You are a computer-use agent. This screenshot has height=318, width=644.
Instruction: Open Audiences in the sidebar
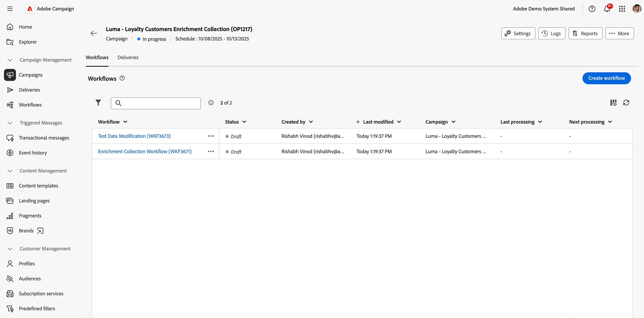(x=30, y=278)
